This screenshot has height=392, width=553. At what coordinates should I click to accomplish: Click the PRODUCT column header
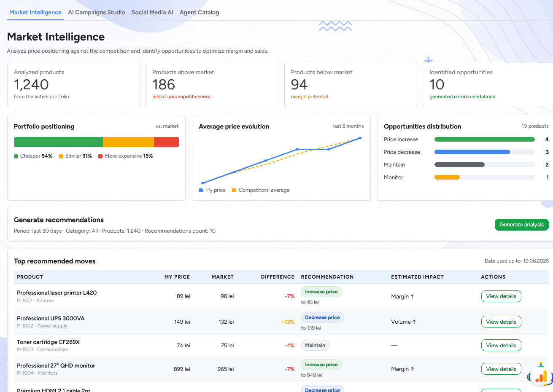[x=30, y=277]
